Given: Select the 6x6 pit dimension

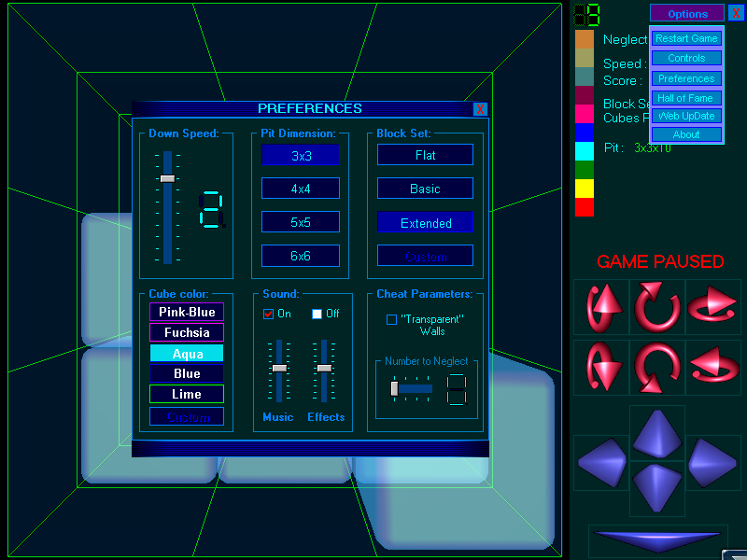Looking at the screenshot, I should (x=301, y=256).
